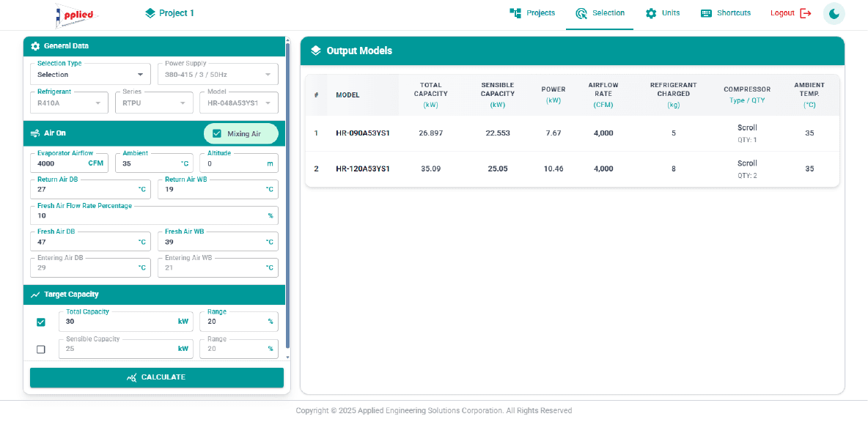Click the Project 1 layers icon
The width and height of the screenshot is (868, 422).
tap(150, 13)
